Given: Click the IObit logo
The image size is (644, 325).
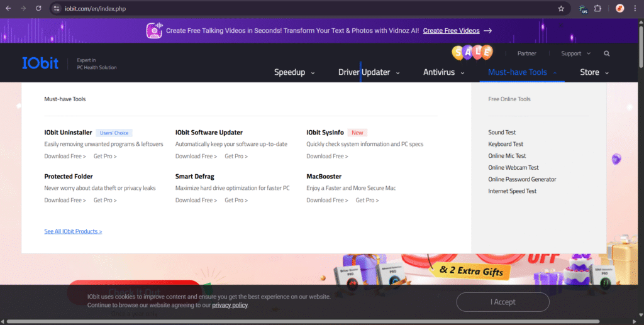Looking at the screenshot, I should (40, 63).
